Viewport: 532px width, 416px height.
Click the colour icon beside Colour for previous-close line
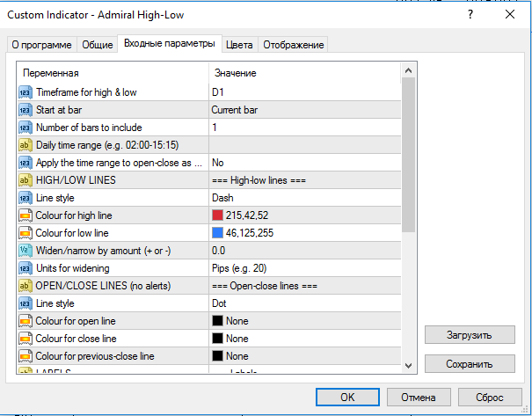click(26, 356)
